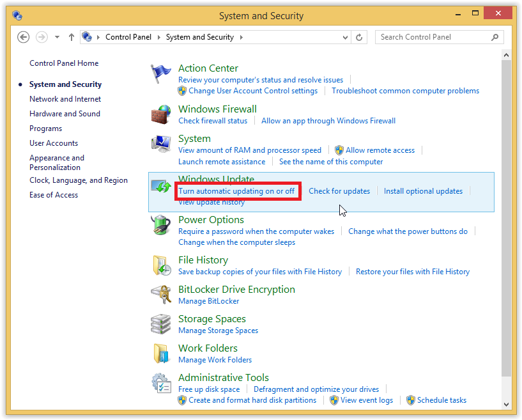Open Manage Storage Spaces
Screen dimensions: 522x420
tap(218, 331)
